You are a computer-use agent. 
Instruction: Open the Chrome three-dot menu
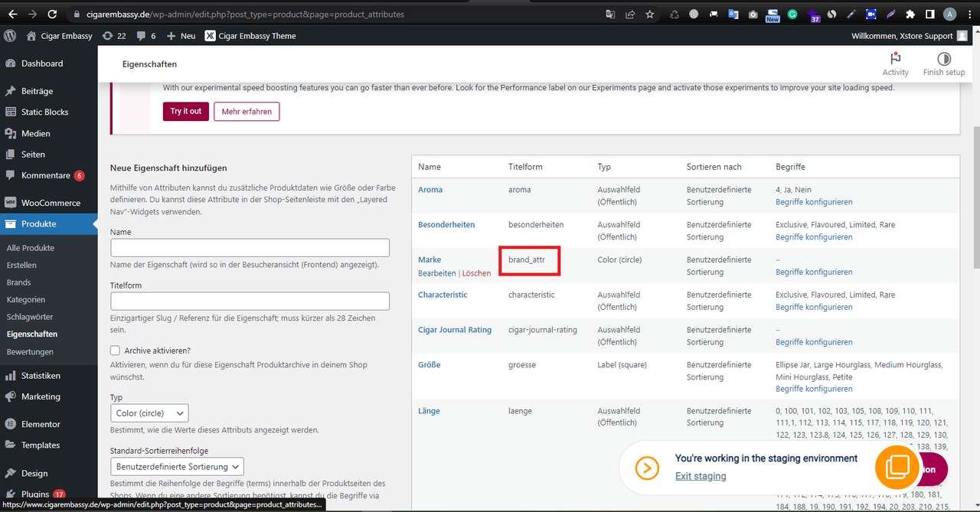[969, 14]
